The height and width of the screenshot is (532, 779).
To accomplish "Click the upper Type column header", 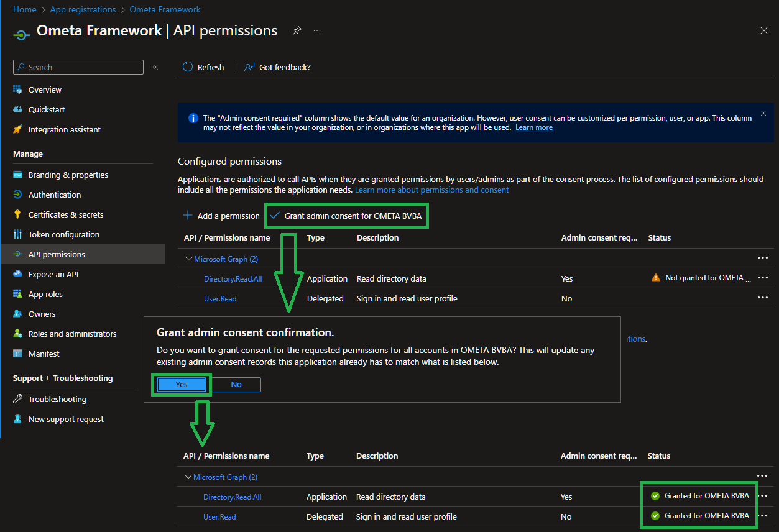I will (316, 237).
